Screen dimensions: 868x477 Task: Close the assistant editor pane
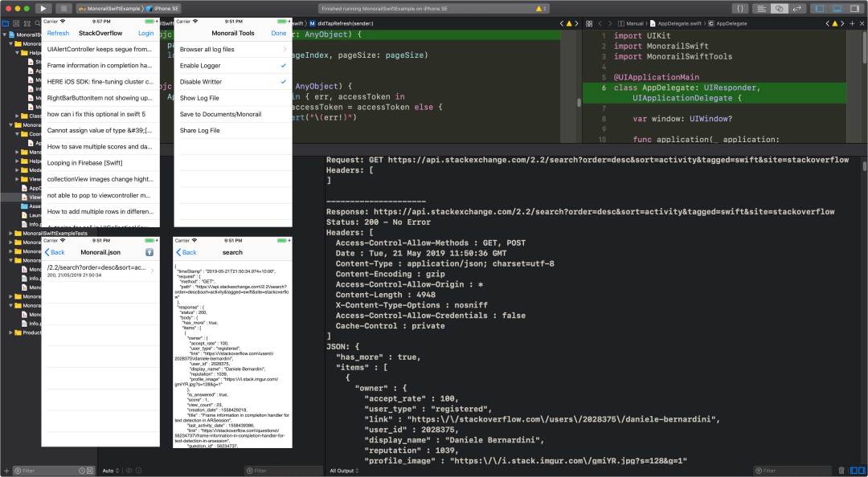coord(862,23)
